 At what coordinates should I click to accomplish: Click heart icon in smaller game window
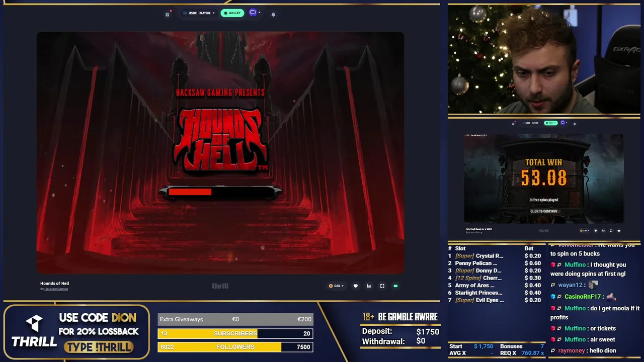[596, 231]
